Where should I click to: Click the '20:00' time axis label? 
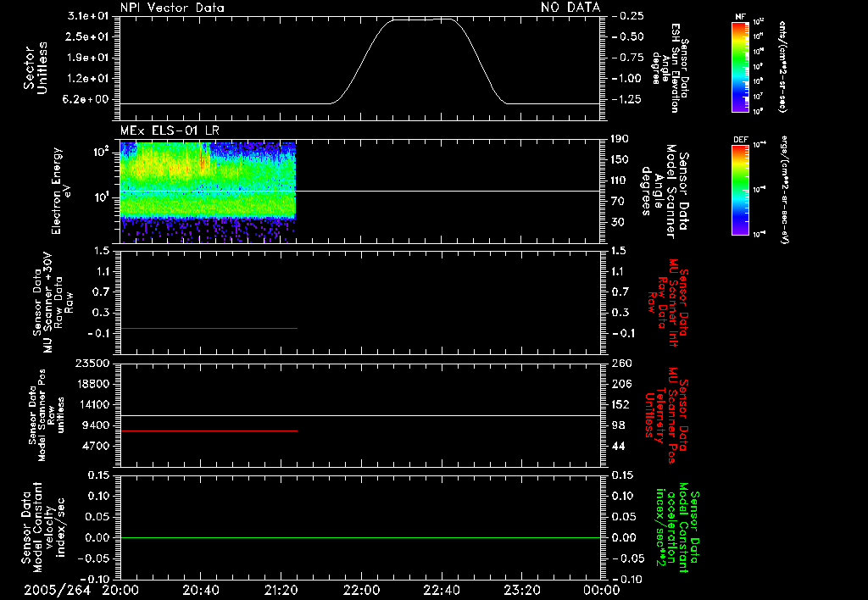click(120, 590)
